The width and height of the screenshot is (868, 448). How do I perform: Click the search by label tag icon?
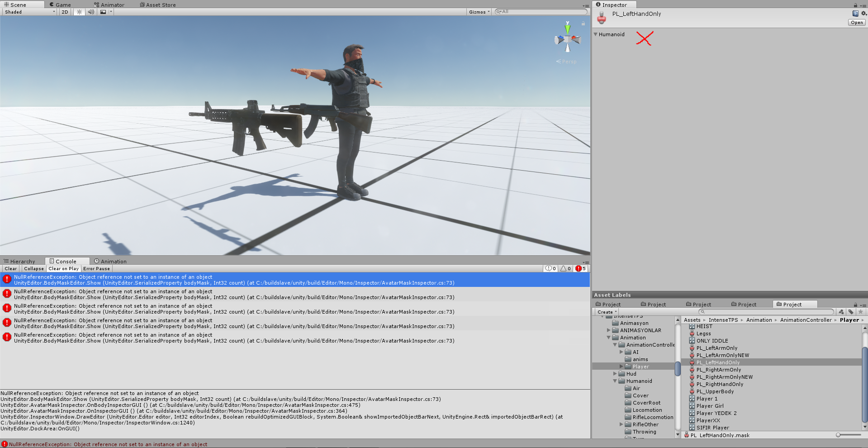tap(851, 312)
